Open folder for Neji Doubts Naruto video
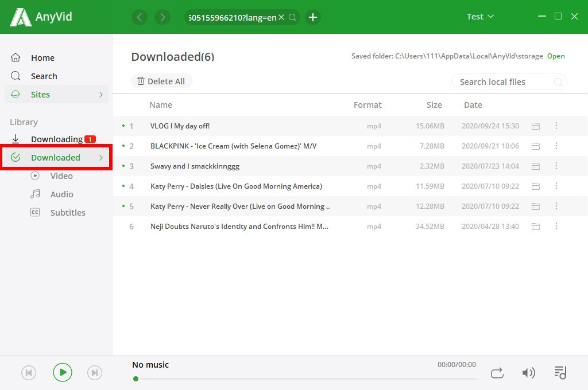The height and width of the screenshot is (390, 588). point(536,227)
